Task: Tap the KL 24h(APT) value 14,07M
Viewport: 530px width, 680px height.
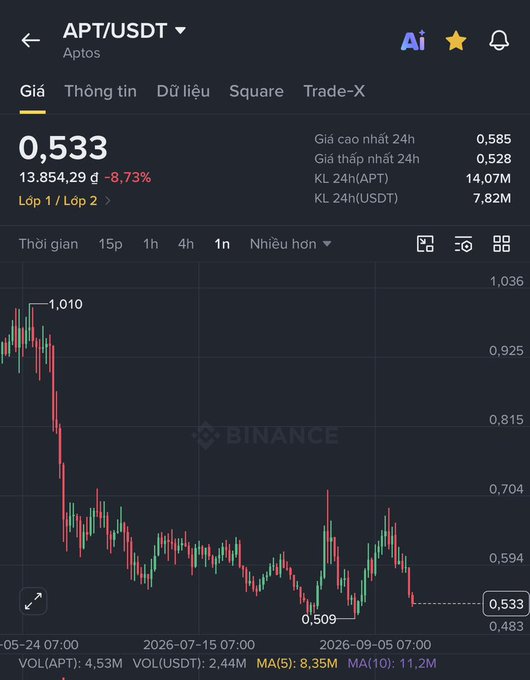Action: coord(488,178)
